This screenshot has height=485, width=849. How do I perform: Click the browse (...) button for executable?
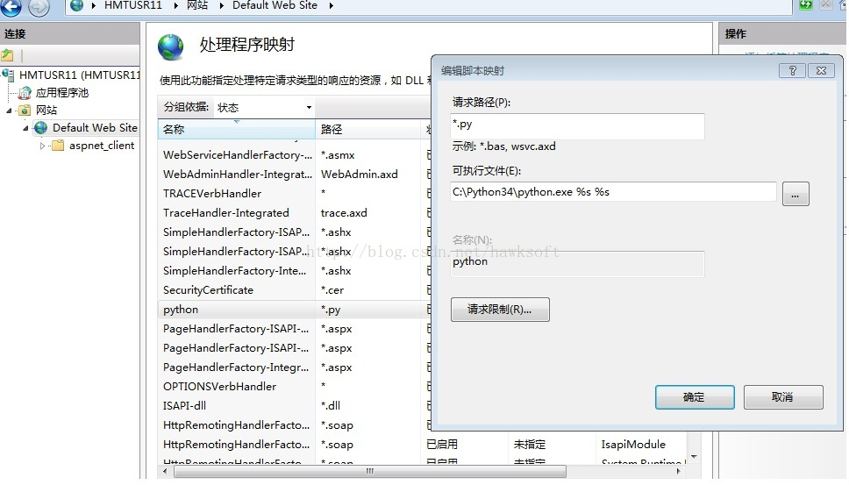pos(795,194)
